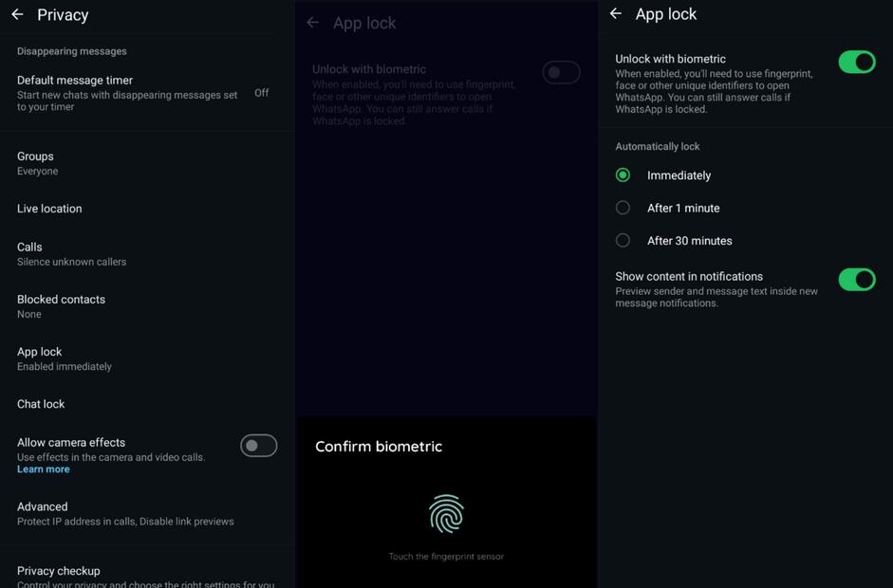Open App lock settings entry
The height and width of the screenshot is (588, 893).
(x=64, y=358)
